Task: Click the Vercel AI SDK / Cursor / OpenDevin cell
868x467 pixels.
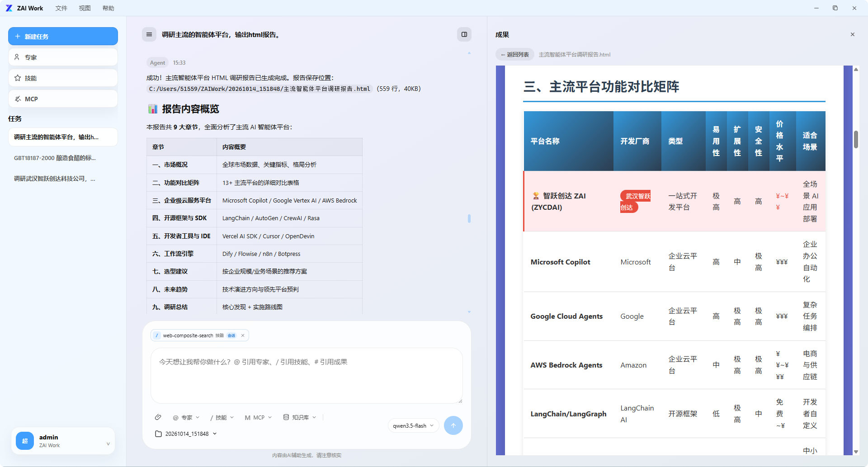Action: click(289, 236)
